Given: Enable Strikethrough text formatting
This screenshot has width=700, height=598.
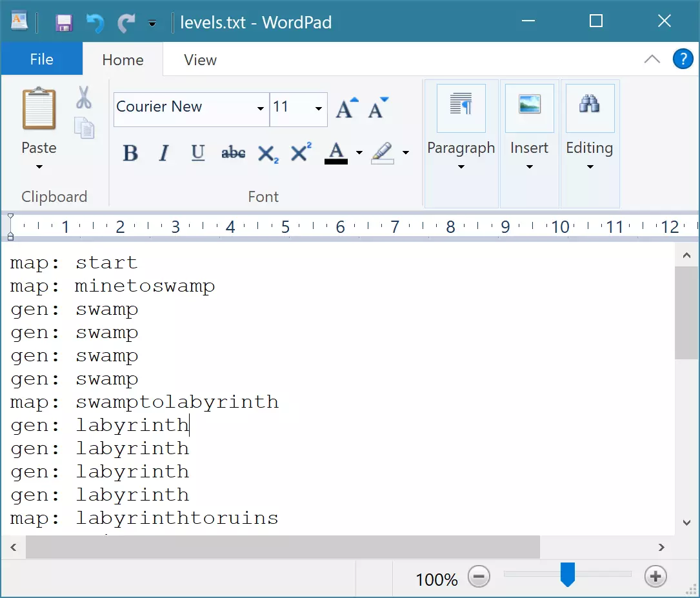Looking at the screenshot, I should tap(233, 154).
